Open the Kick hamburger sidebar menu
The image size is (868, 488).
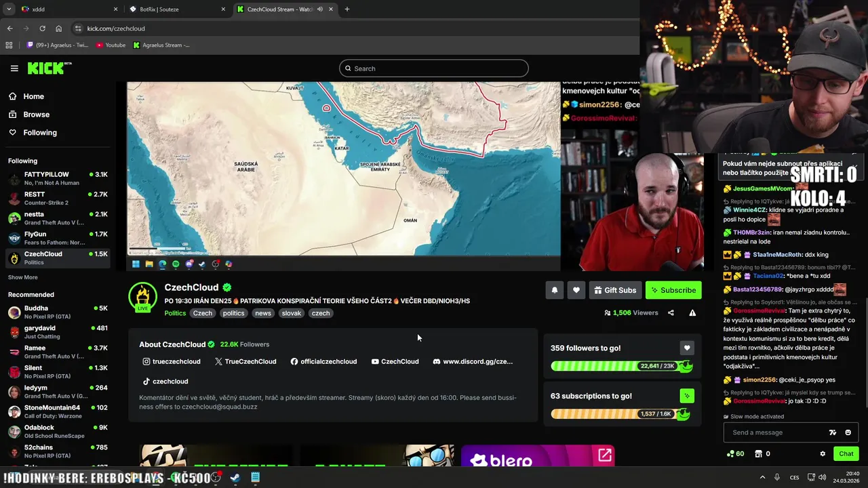pos(14,68)
